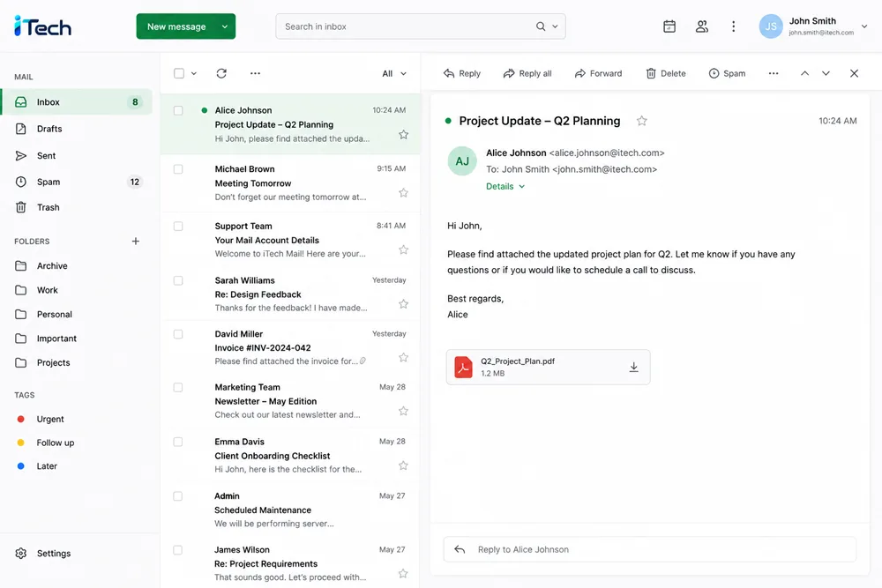Viewport: 882px width, 588px height.
Task: Check the Michael Brown email checkbox
Action: pyautogui.click(x=178, y=168)
